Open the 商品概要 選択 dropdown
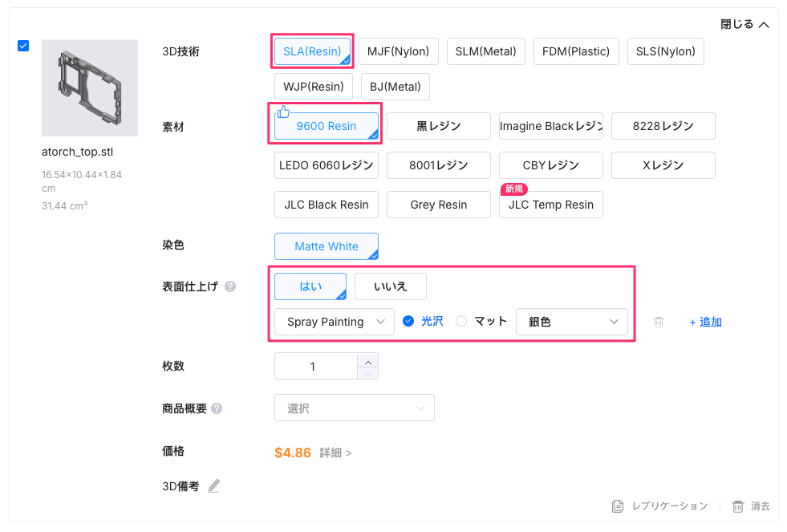 [x=354, y=408]
